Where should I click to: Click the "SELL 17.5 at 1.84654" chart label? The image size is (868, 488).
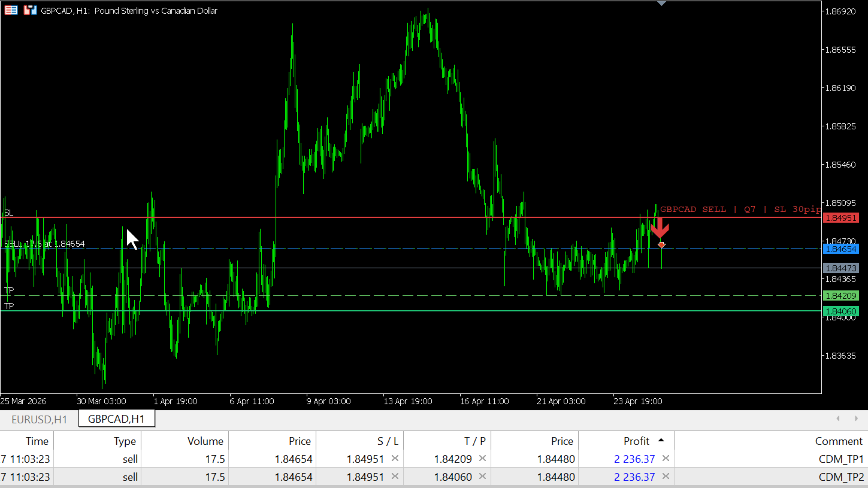[44, 244]
